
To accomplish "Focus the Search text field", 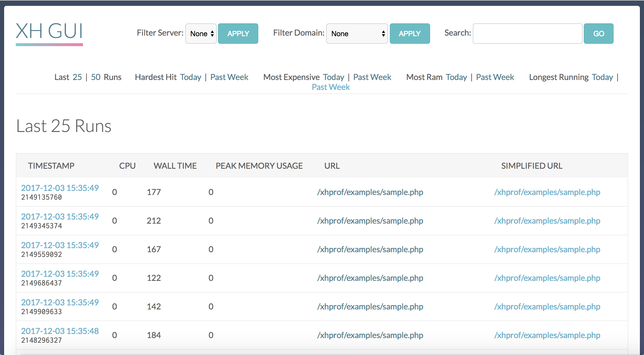I will click(527, 34).
